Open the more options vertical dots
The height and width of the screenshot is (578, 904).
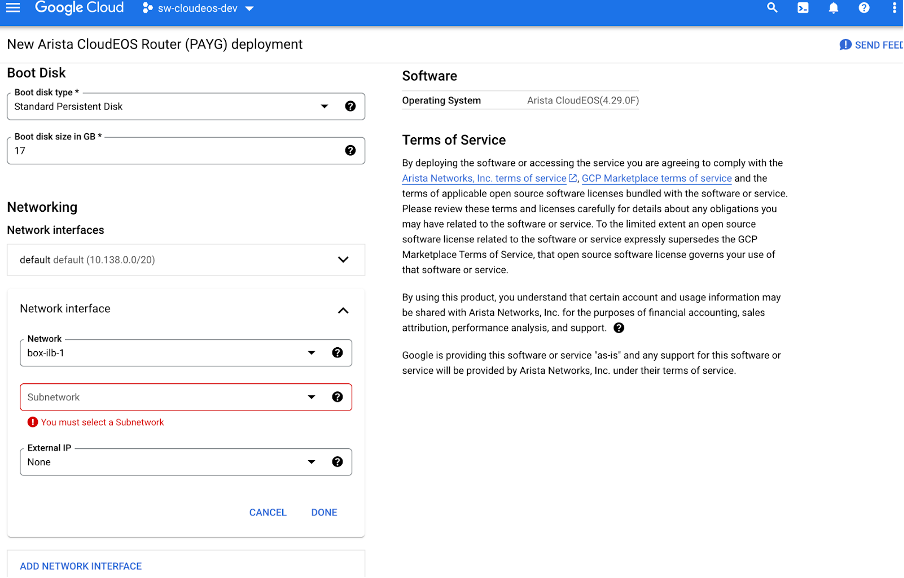point(894,8)
